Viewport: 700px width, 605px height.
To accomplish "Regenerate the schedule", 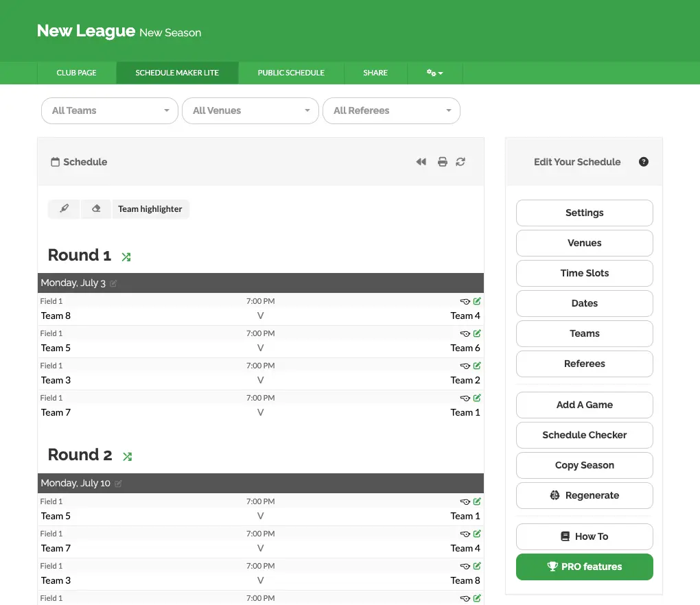I will coord(585,496).
